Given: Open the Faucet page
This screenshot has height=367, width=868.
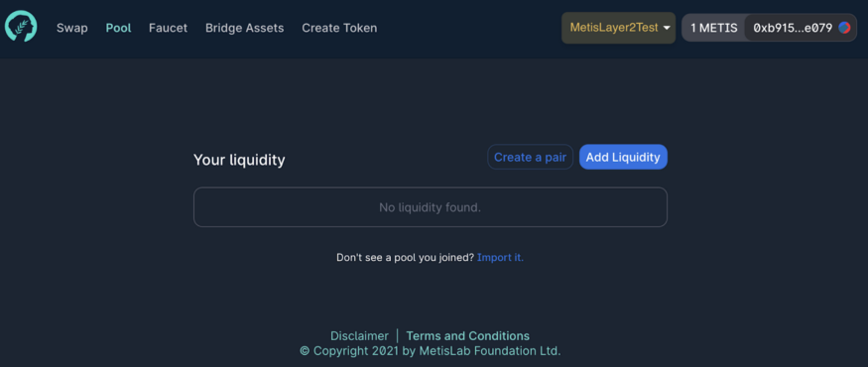Looking at the screenshot, I should (x=168, y=28).
